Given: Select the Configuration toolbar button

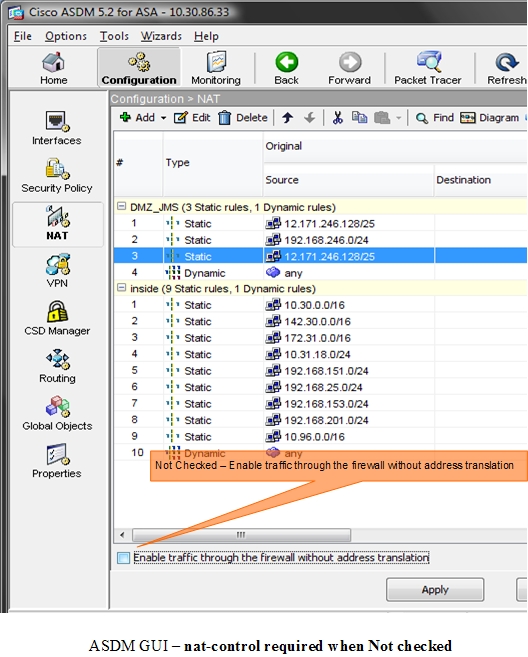Looking at the screenshot, I should pyautogui.click(x=139, y=67).
